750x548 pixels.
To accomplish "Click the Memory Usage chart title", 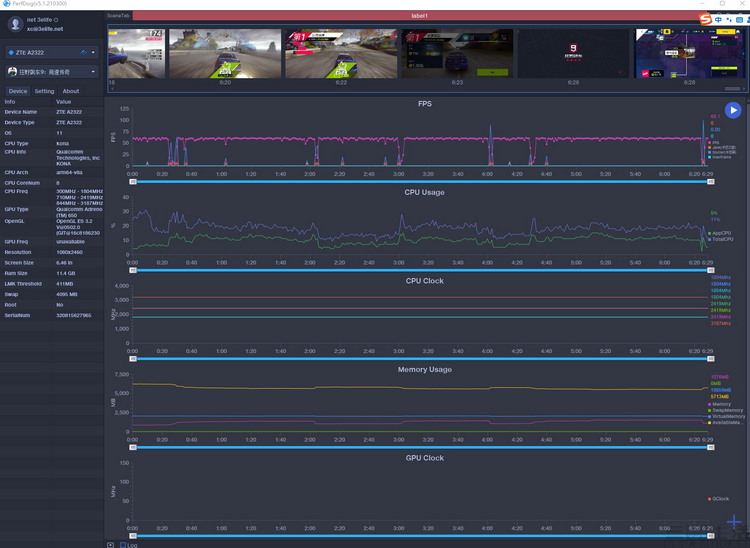I will click(x=425, y=369).
